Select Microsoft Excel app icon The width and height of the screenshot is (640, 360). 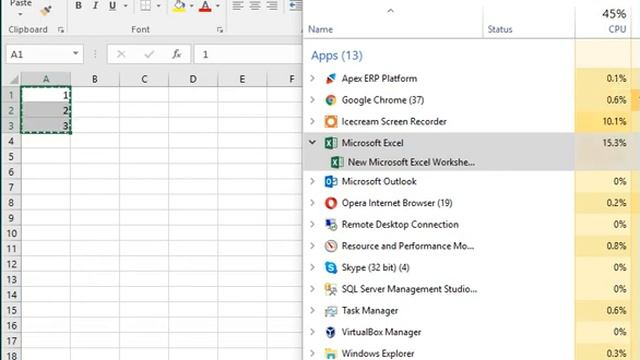[331, 143]
